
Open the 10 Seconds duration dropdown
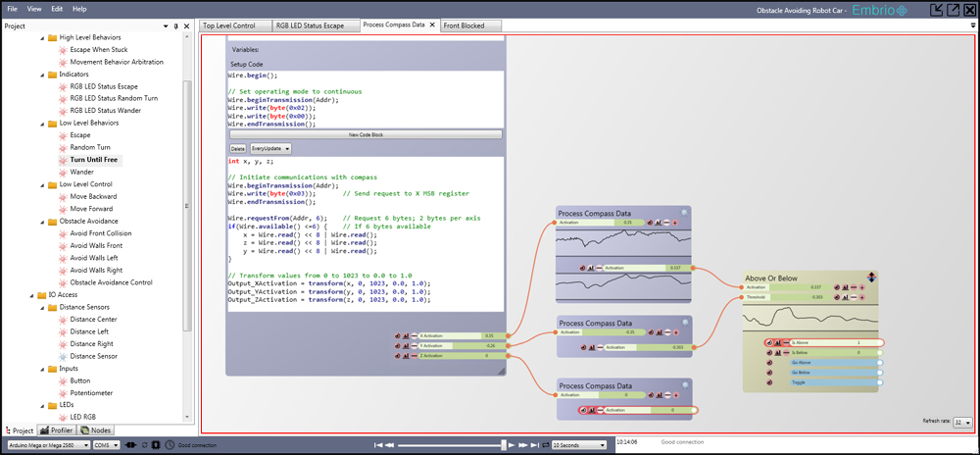[579, 445]
